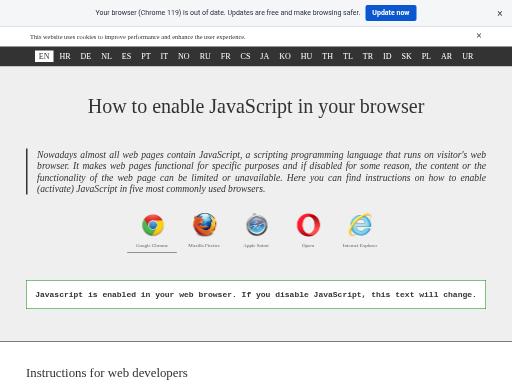This screenshot has height=384, width=512.
Task: Open the Internet Explorer icon
Action: 360,225
